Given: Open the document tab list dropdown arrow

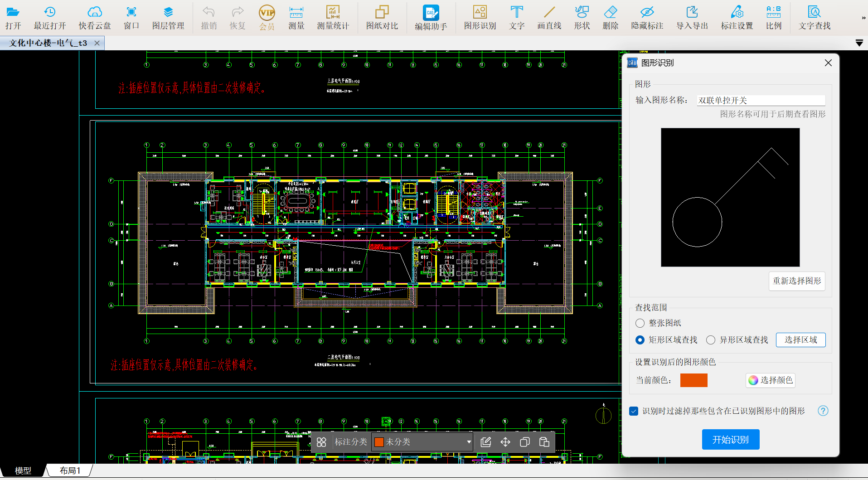Looking at the screenshot, I should click(859, 43).
